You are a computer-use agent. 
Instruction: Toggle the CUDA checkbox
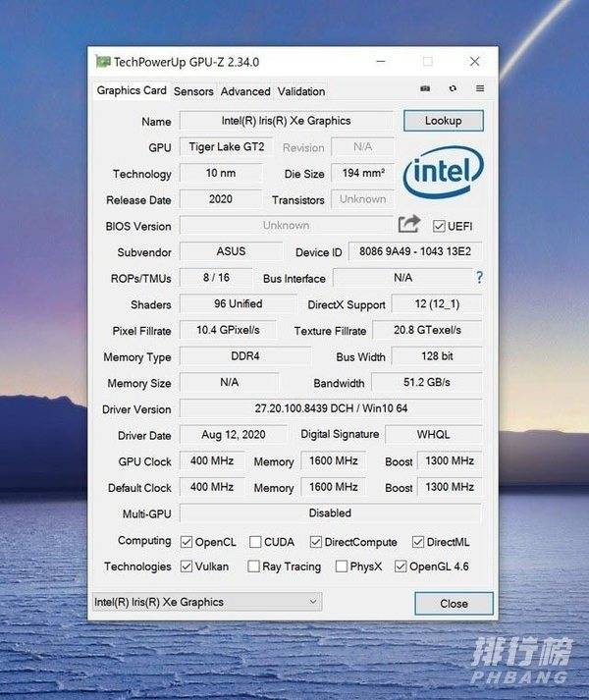pyautogui.click(x=255, y=542)
